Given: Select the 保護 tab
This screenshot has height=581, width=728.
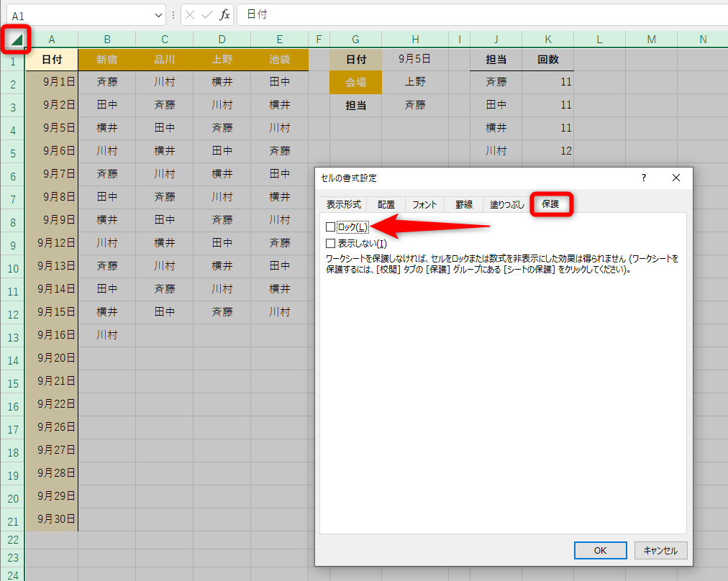Looking at the screenshot, I should click(x=550, y=204).
